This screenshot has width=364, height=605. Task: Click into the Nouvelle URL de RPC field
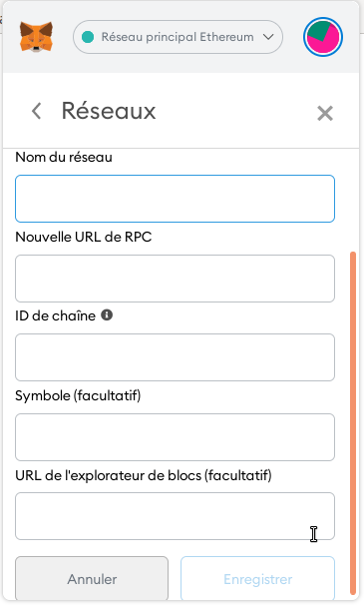pyautogui.click(x=176, y=279)
